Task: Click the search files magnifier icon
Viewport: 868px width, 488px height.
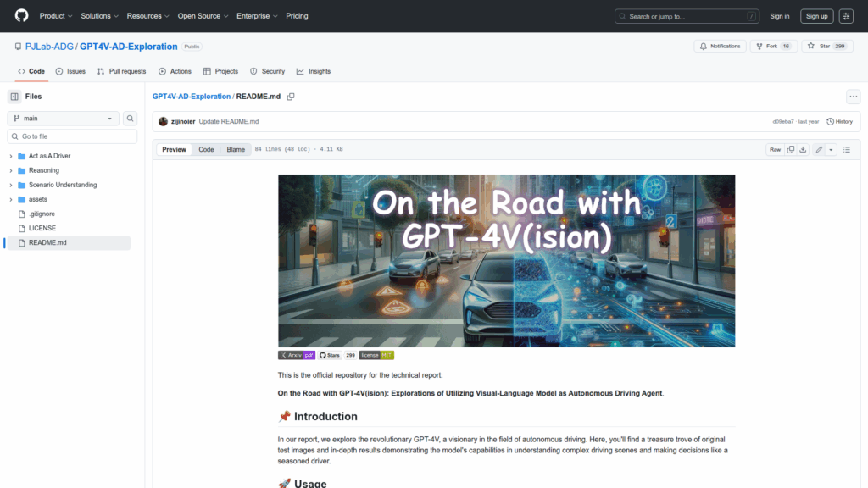Action: point(131,119)
